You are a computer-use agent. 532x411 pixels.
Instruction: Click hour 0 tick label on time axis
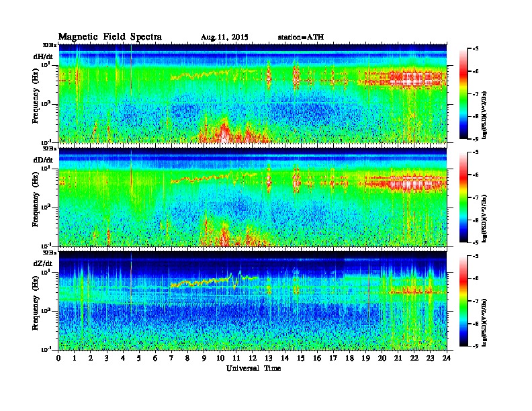[x=58, y=358]
